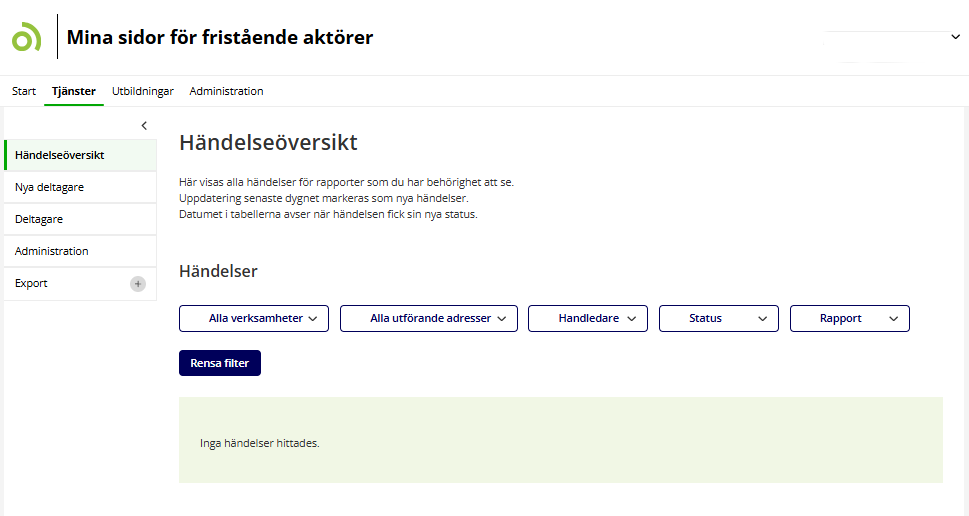969x516 pixels.
Task: Open Administration in the left sidebar
Action: point(52,251)
